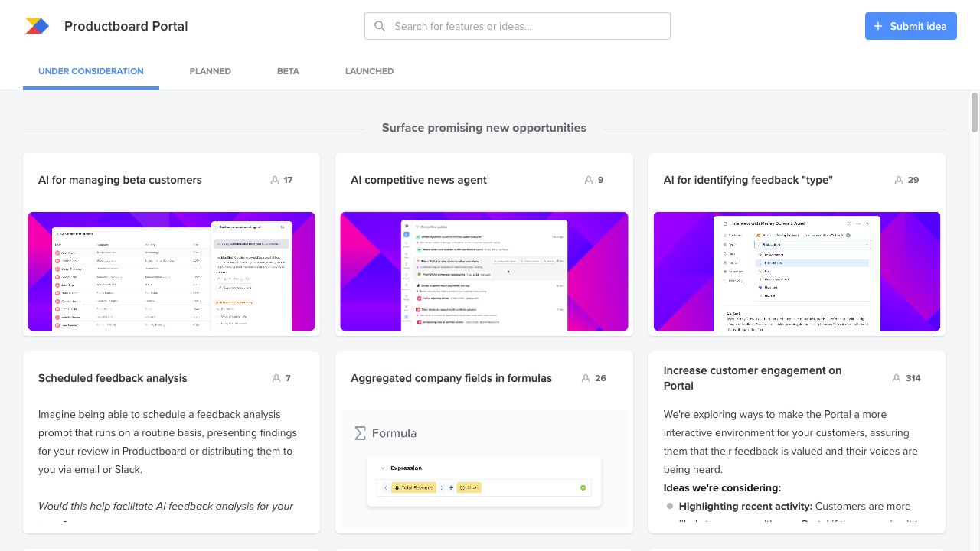Click the Submit idea button

tap(911, 26)
